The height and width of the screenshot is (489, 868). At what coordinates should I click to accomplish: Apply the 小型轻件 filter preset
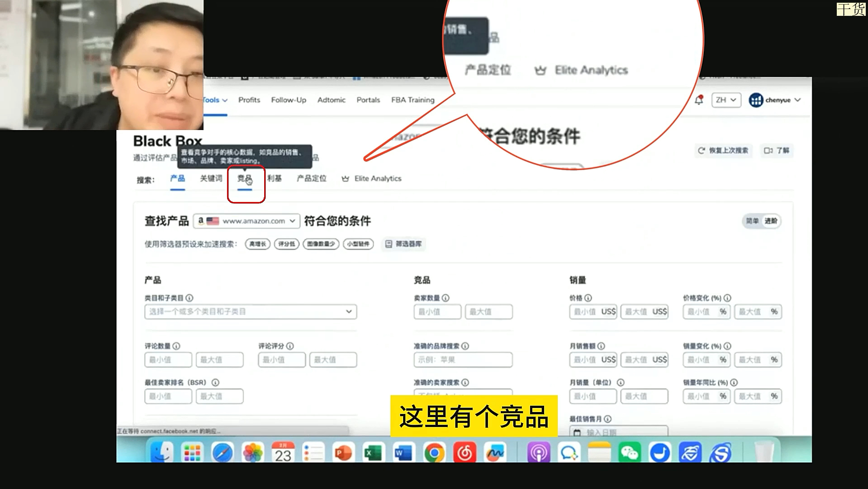(x=358, y=244)
